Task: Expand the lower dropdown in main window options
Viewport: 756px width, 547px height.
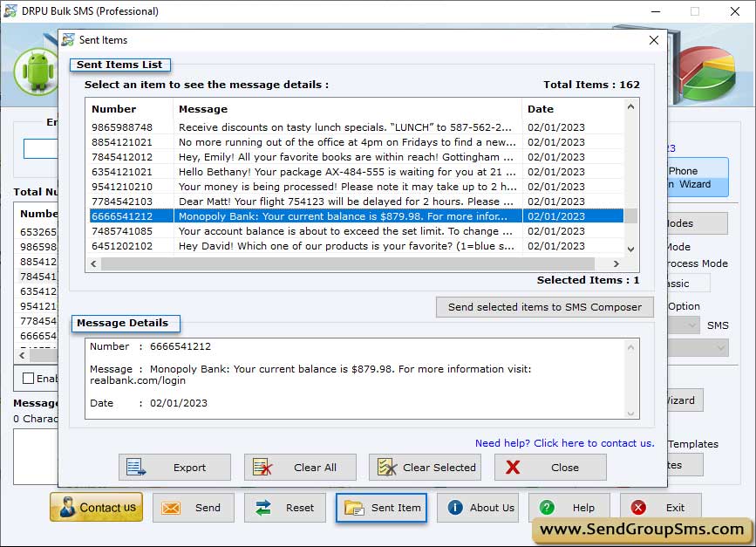Action: (x=698, y=347)
